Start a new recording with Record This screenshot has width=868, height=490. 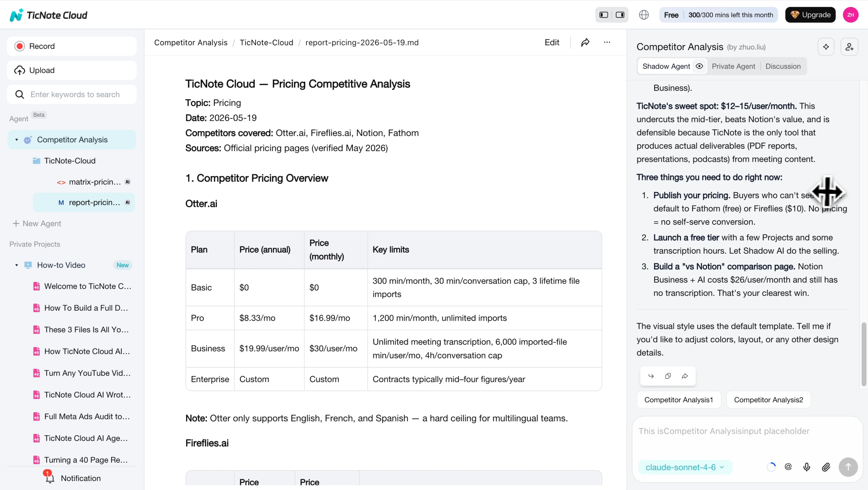pos(72,46)
